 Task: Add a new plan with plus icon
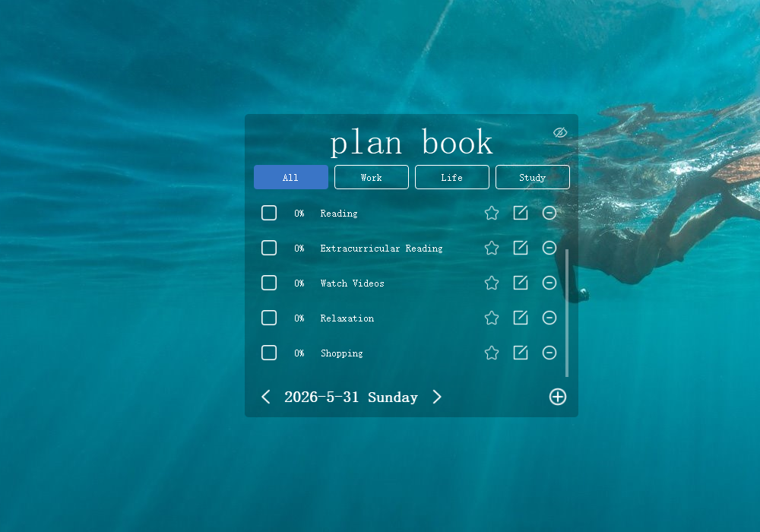pyautogui.click(x=557, y=397)
